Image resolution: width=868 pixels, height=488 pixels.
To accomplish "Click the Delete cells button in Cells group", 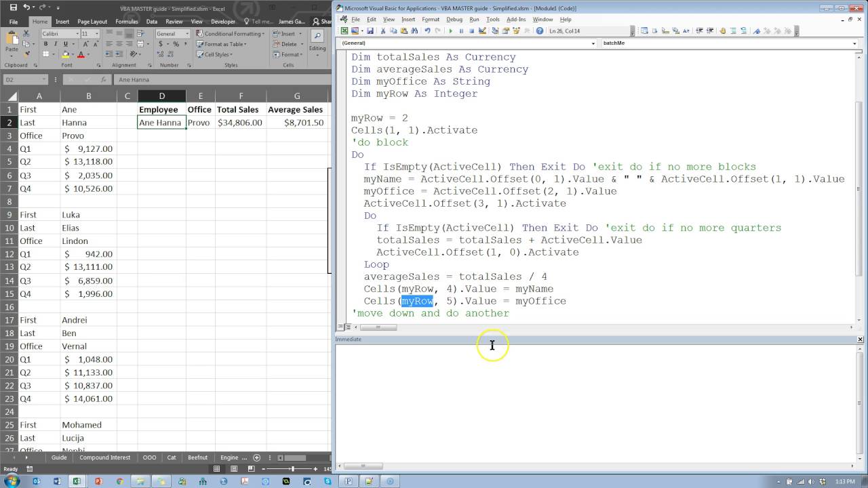I will tap(289, 44).
